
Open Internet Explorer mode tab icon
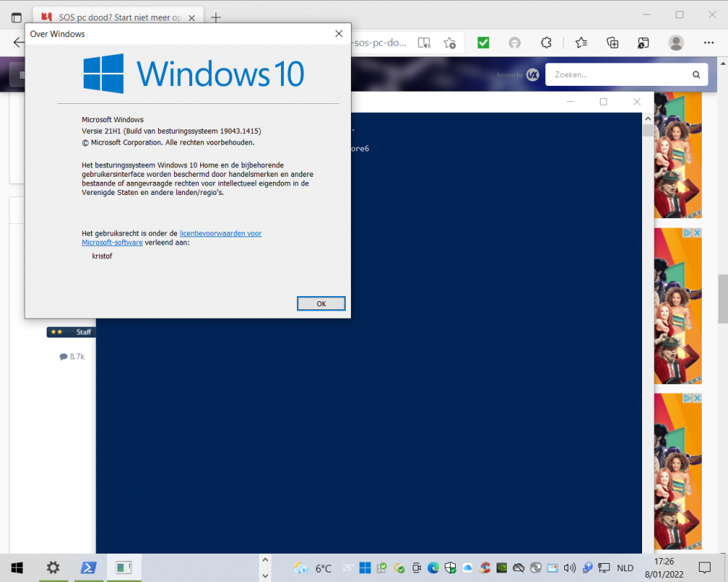point(643,43)
